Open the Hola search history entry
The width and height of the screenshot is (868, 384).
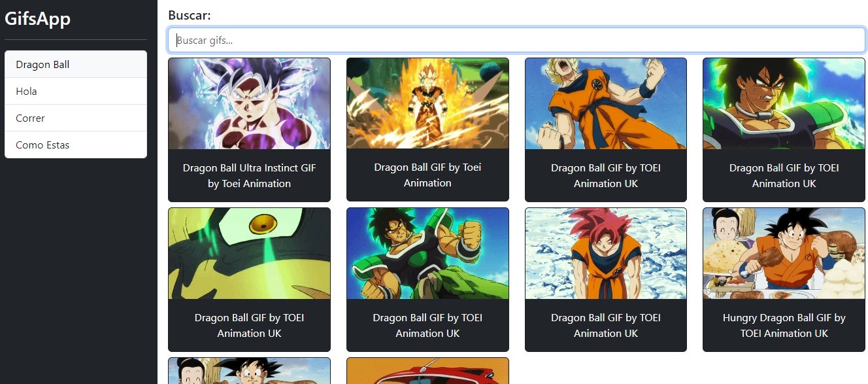75,92
